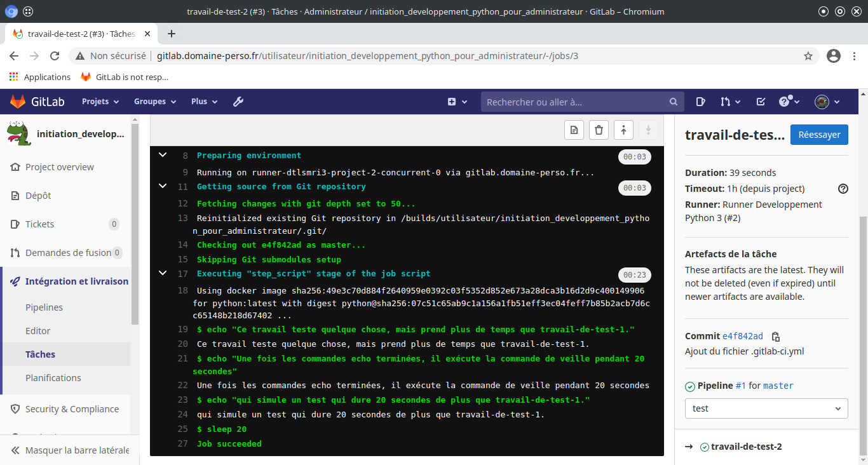The height and width of the screenshot is (465, 868).
Task: Open the to-do list checkmark icon
Action: [x=761, y=102]
